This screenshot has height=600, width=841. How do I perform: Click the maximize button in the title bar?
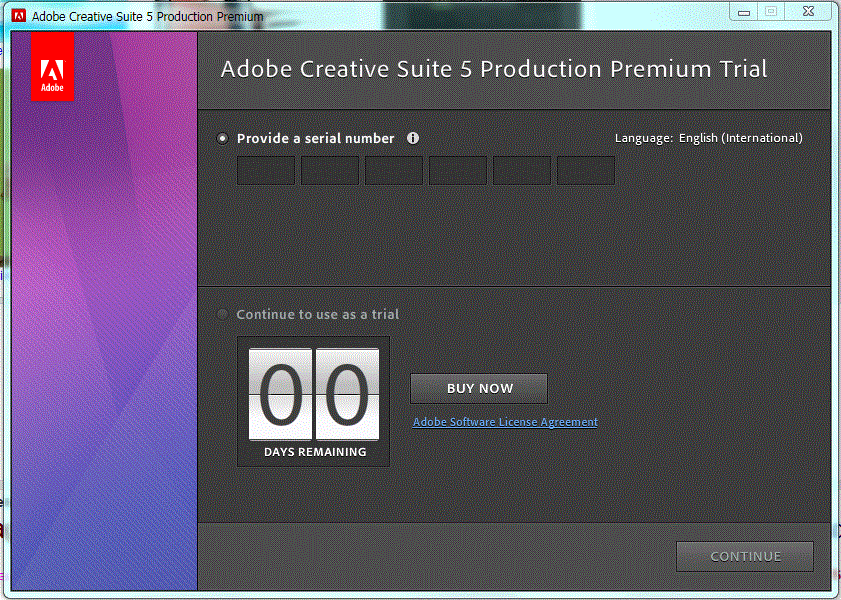[771, 12]
